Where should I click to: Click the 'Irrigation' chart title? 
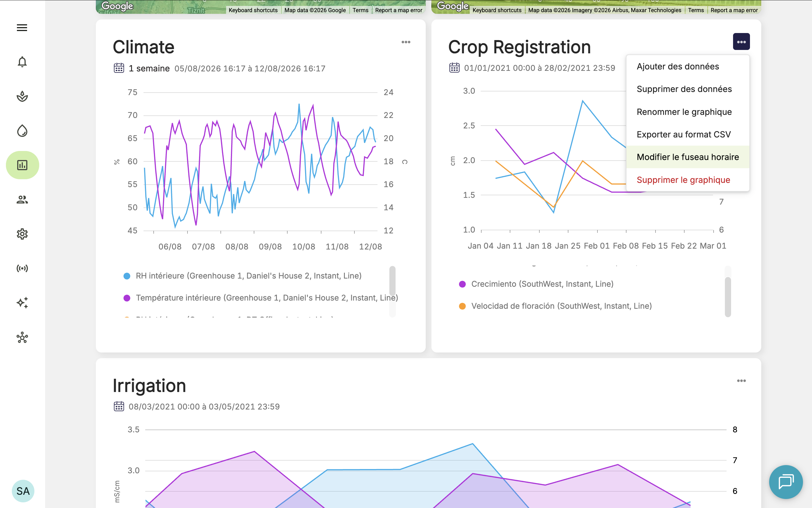coord(149,385)
